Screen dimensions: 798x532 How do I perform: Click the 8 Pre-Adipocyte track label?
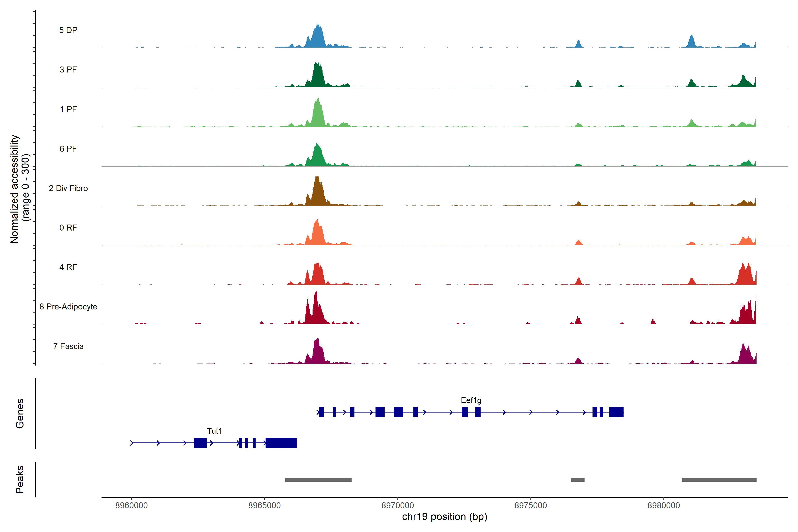point(68,306)
